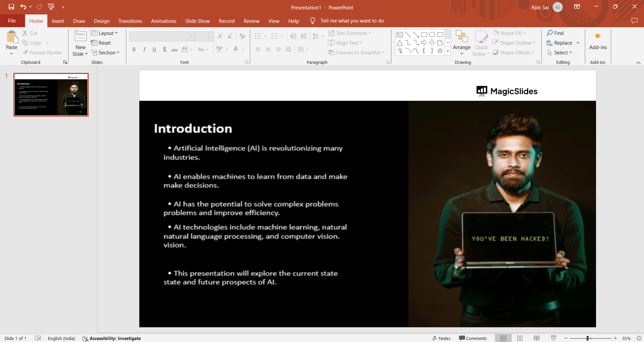The height and width of the screenshot is (342, 644).
Task: Switch to the Animations tab
Action: 164,21
